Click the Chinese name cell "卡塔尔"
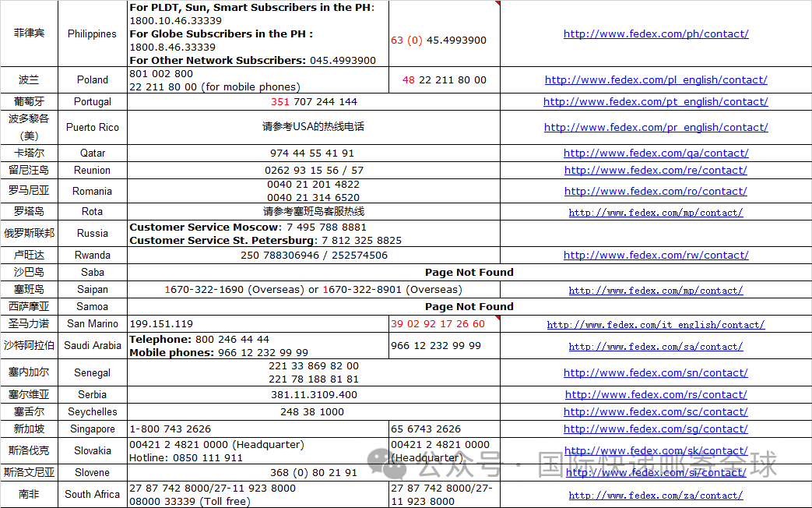The image size is (812, 508). tap(29, 153)
